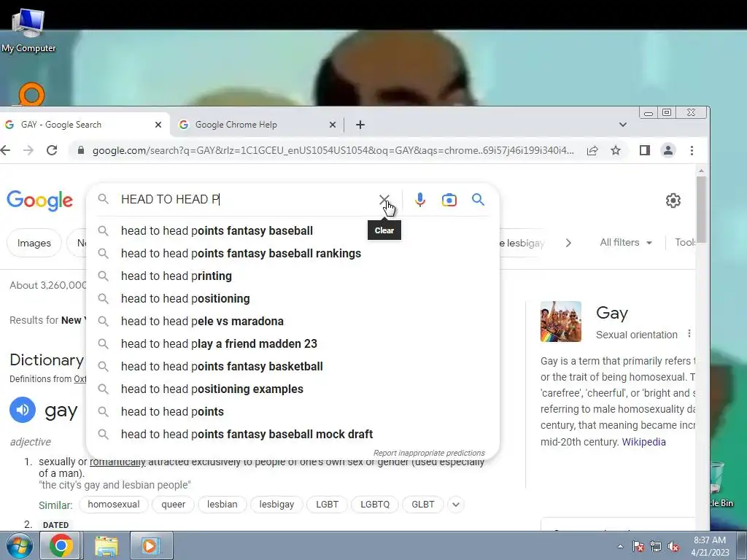Select suggestion head to head printing
The height and width of the screenshot is (560, 747).
(293, 276)
